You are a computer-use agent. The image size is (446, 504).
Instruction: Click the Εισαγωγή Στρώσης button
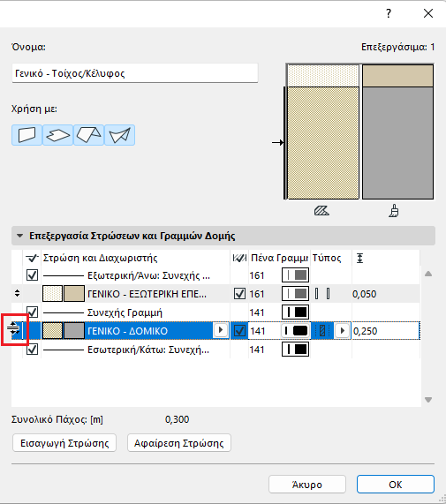(x=64, y=443)
